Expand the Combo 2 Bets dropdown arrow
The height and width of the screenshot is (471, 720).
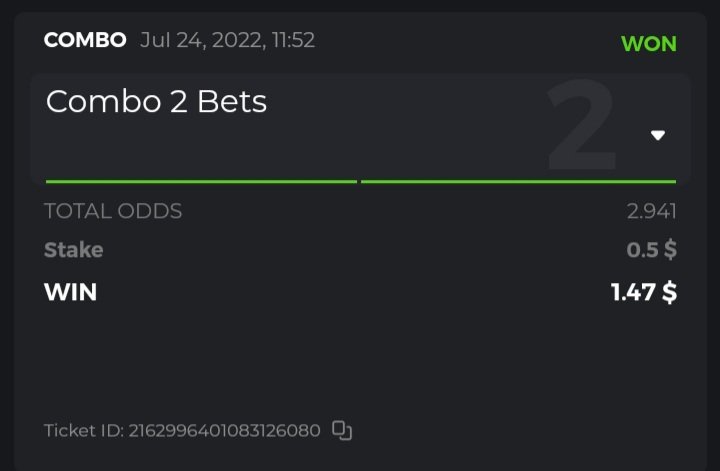658,135
